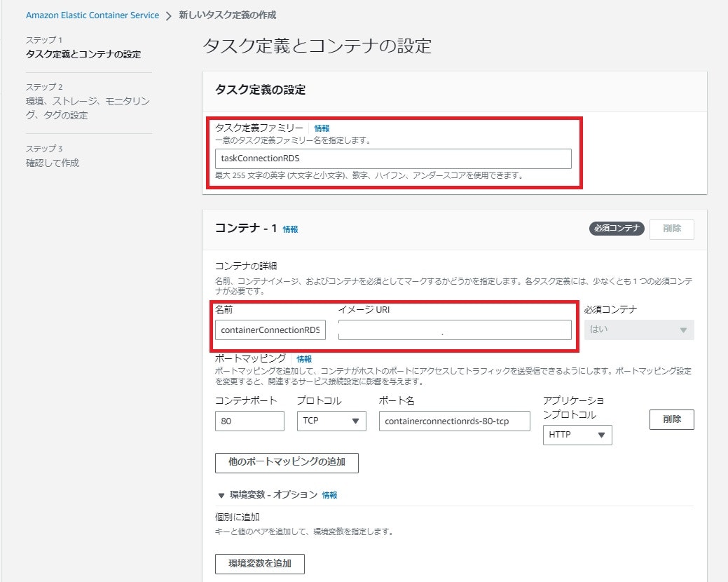Click the 環境変数を追加 button
The image size is (728, 582).
point(259,564)
